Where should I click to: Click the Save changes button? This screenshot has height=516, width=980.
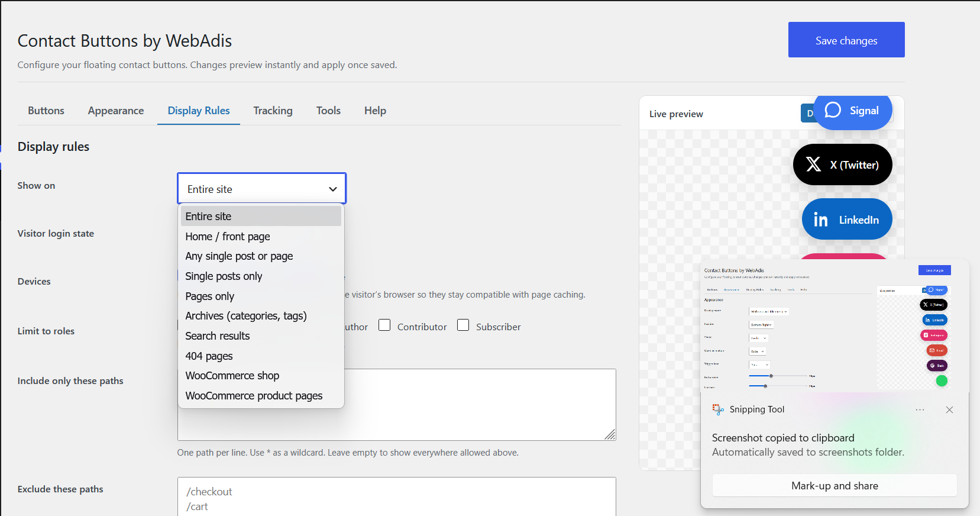tap(846, 40)
